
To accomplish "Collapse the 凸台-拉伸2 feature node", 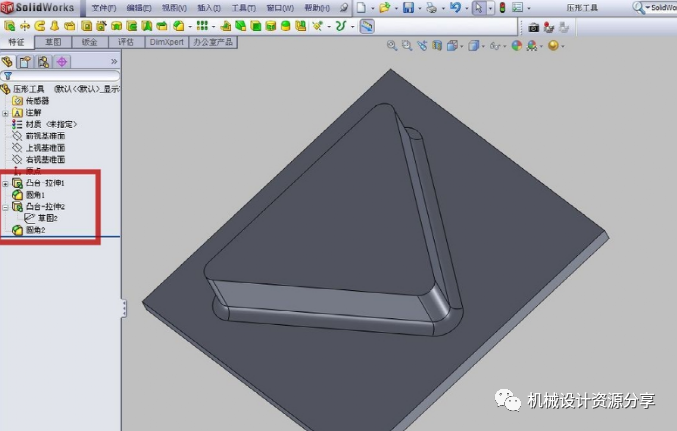I will [5, 207].
